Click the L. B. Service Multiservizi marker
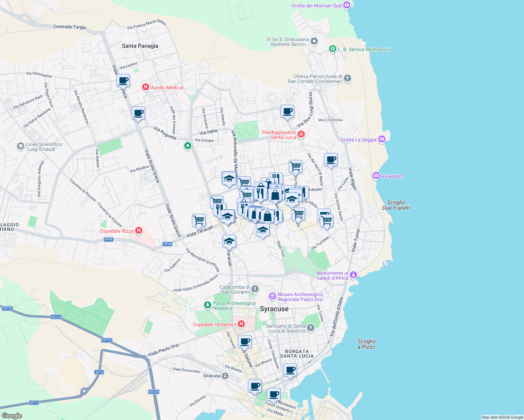 click(333, 49)
